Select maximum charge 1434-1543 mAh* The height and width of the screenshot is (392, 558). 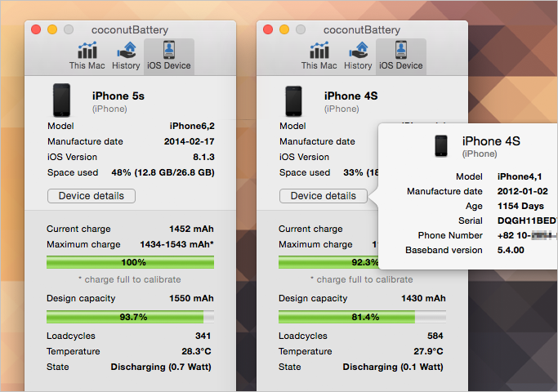click(176, 244)
